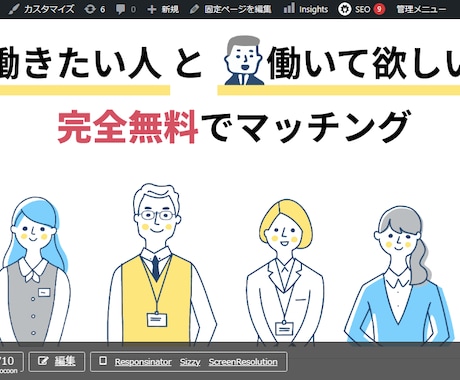The width and height of the screenshot is (460, 380).
Task: Click the pencil icon for page editing
Action: click(194, 9)
